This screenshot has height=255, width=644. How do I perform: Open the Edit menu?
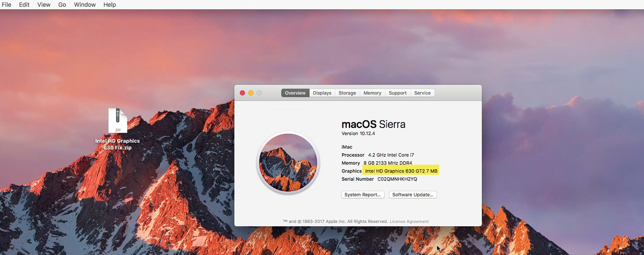pyautogui.click(x=24, y=5)
